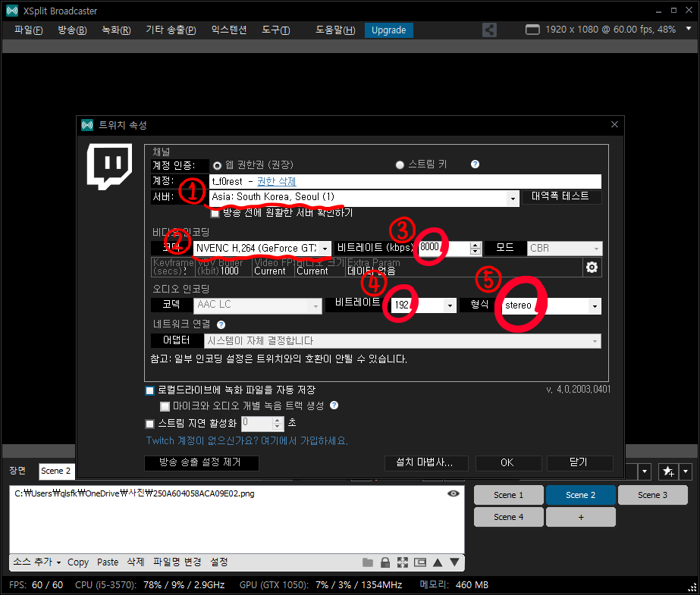Select the 웹 권한권 (권장) radio option
700x595 pixels.
(218, 165)
